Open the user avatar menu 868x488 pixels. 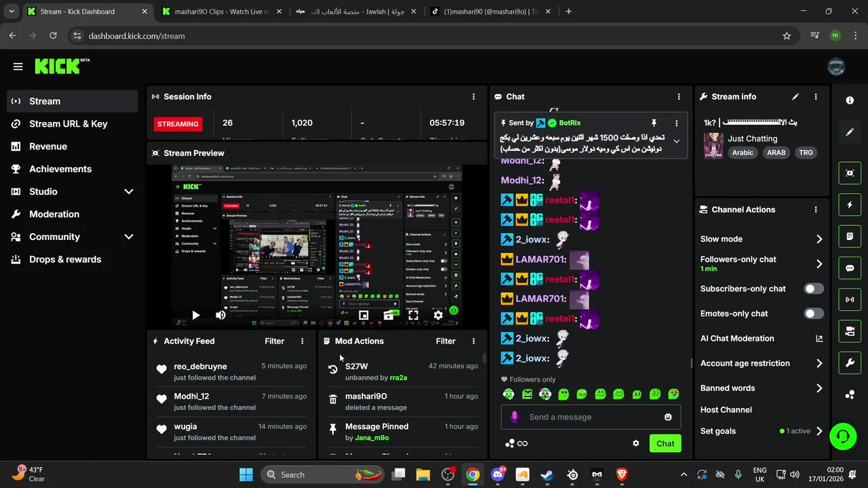pos(836,66)
